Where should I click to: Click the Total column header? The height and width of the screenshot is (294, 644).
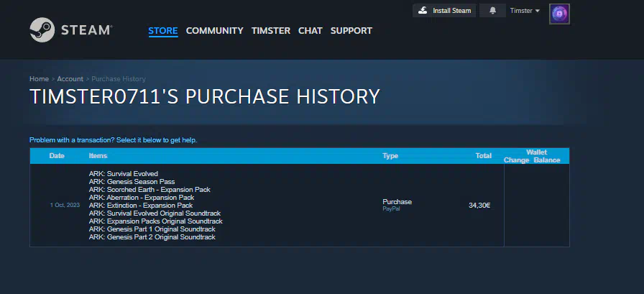coord(484,155)
